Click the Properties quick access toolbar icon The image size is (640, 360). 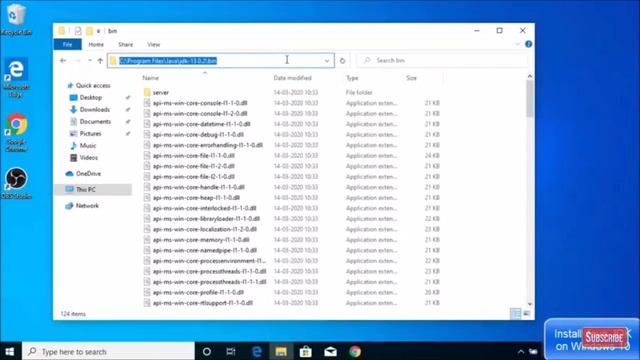pos(78,31)
